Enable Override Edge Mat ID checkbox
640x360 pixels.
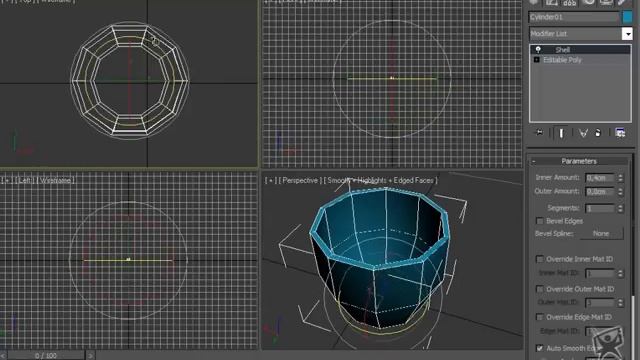point(540,317)
